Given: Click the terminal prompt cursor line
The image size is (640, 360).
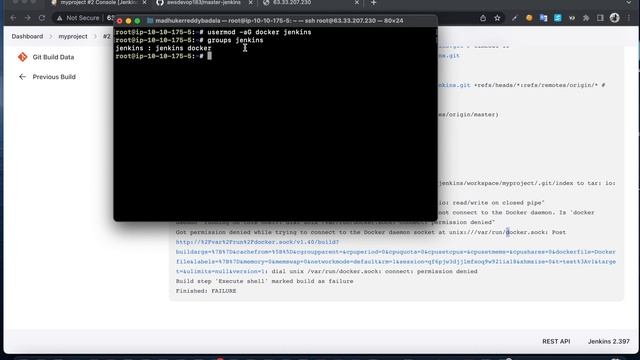Looking at the screenshot, I should click(163, 56).
